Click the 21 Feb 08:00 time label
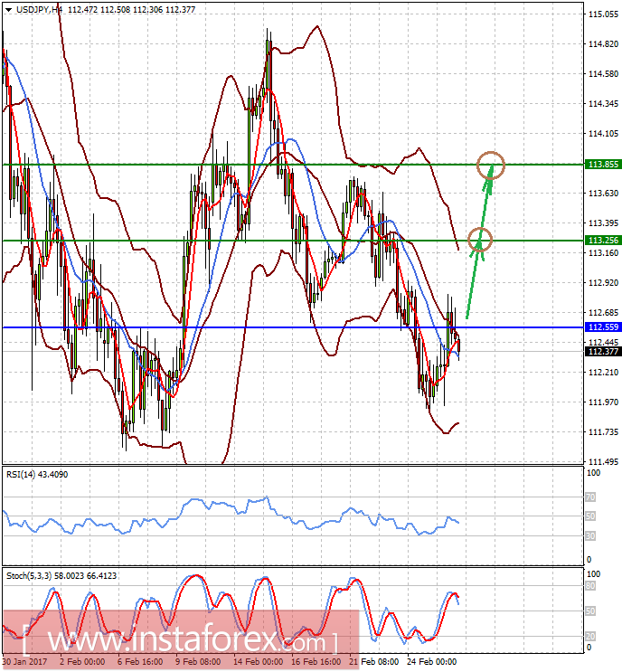Image resolution: width=622 pixels, height=672 pixels. 374,662
